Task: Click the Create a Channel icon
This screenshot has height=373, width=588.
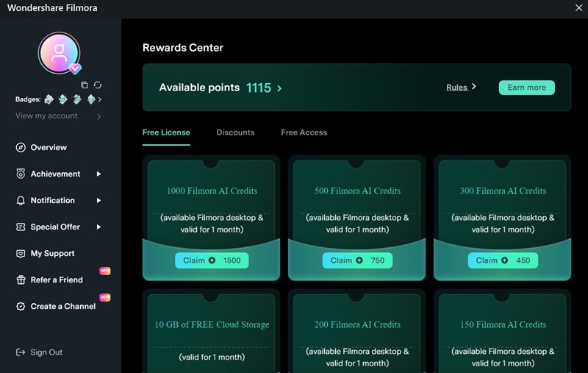Action: (21, 307)
